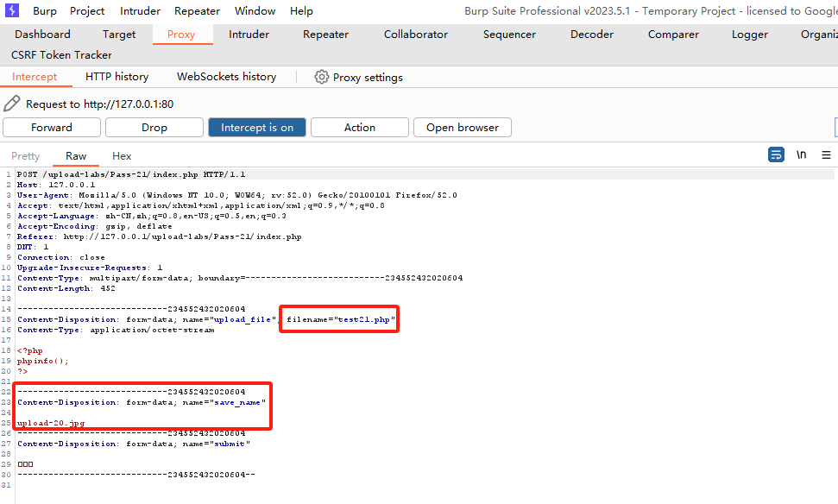Open the Help menu
The image size is (838, 504).
301,10
